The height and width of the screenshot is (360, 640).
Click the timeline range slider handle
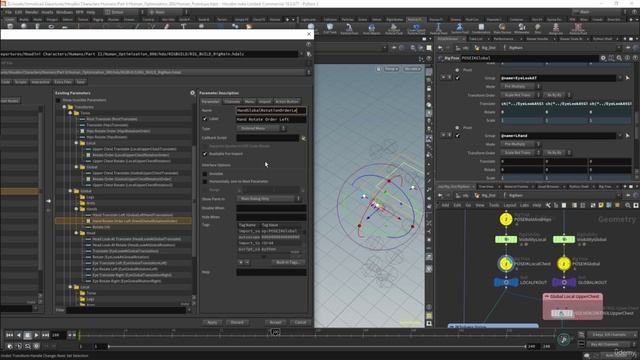tap(109, 347)
